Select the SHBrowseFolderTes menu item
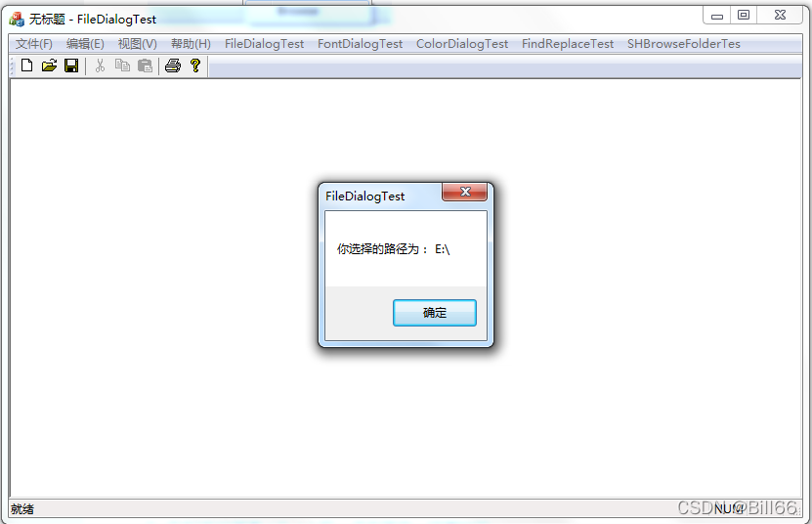The image size is (812, 524). pos(684,44)
